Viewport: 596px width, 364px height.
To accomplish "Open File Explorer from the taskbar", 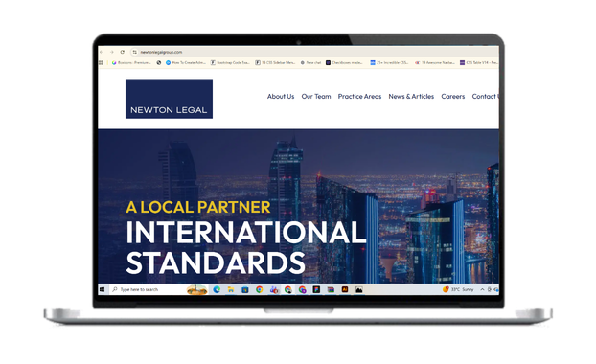I will point(231,289).
